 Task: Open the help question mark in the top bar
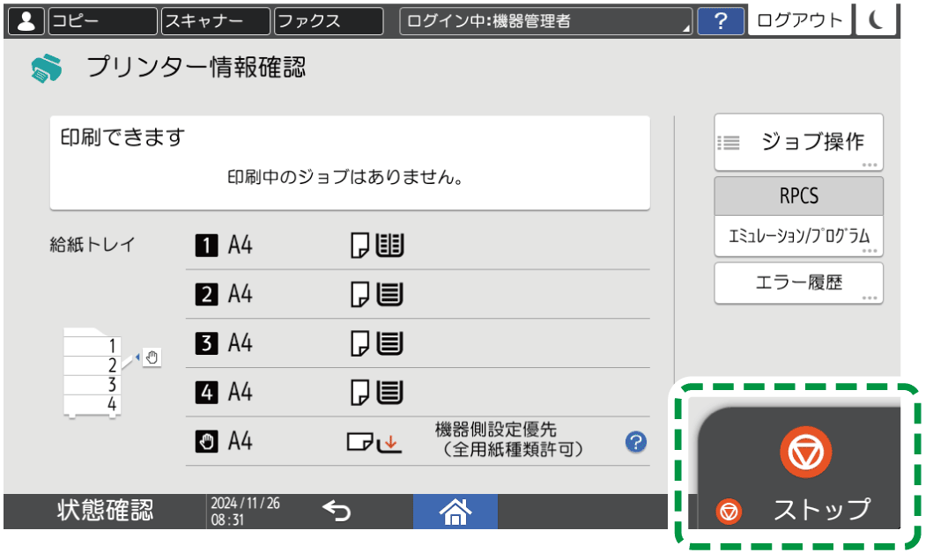(720, 20)
